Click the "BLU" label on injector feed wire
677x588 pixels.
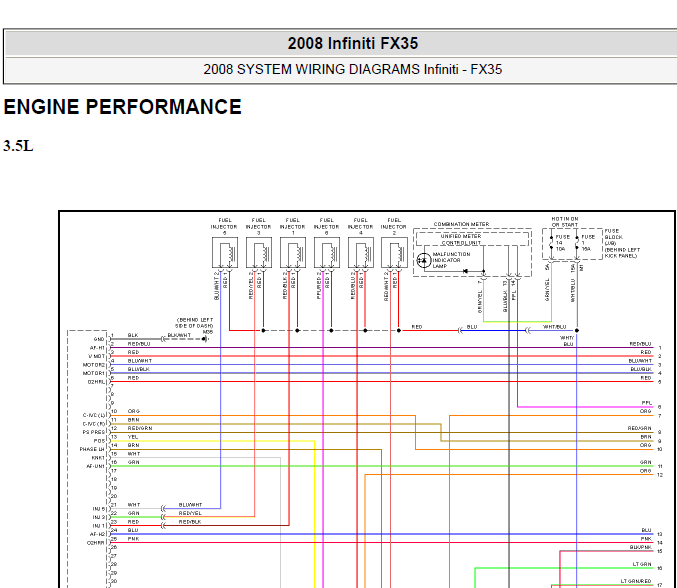click(x=472, y=327)
